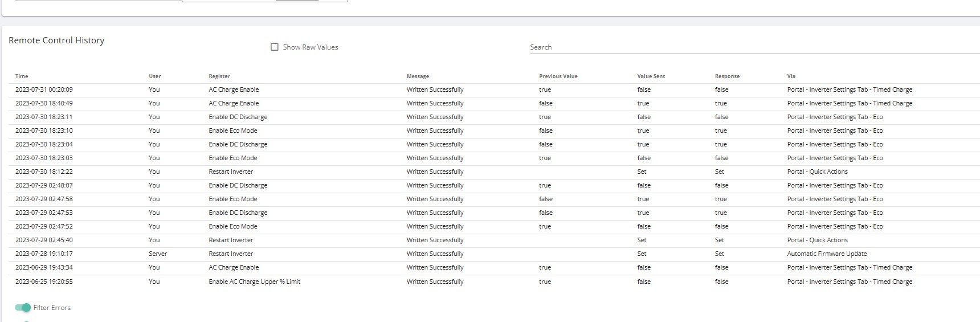Viewport: 980px width, 322px height.
Task: Select the 2023-07-29 02:47:58 timestamp
Action: [x=44, y=199]
